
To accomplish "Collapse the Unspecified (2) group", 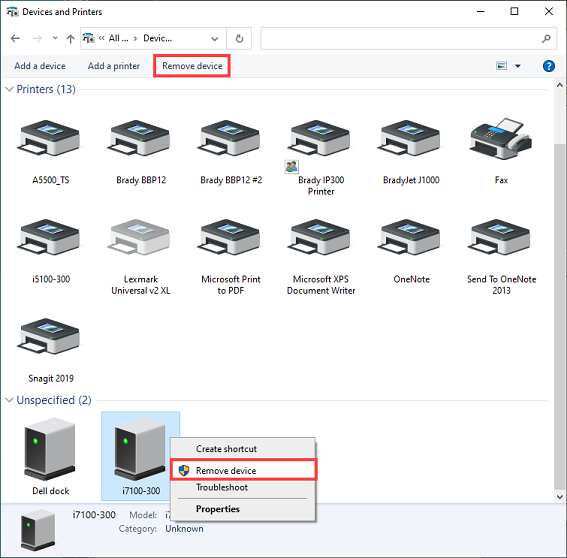I will click(x=9, y=400).
